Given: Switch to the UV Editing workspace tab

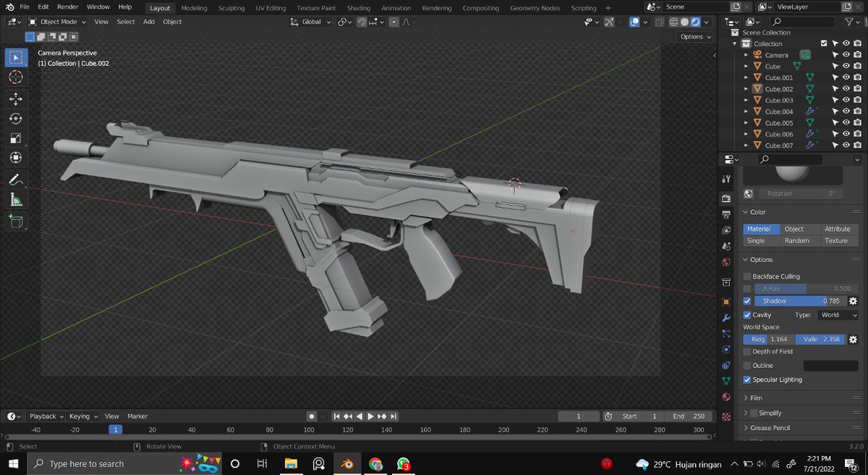Looking at the screenshot, I should point(271,8).
